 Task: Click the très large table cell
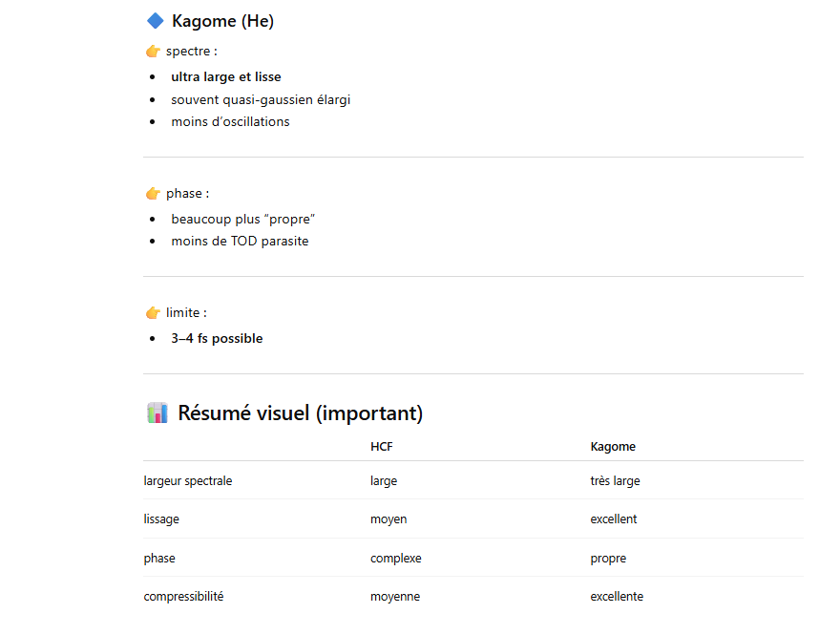point(615,480)
